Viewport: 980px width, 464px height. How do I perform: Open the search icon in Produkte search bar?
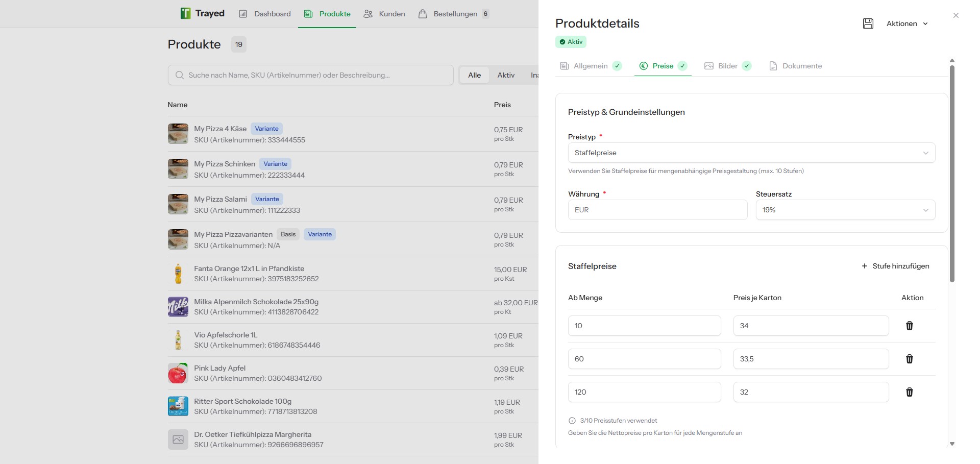pyautogui.click(x=180, y=75)
